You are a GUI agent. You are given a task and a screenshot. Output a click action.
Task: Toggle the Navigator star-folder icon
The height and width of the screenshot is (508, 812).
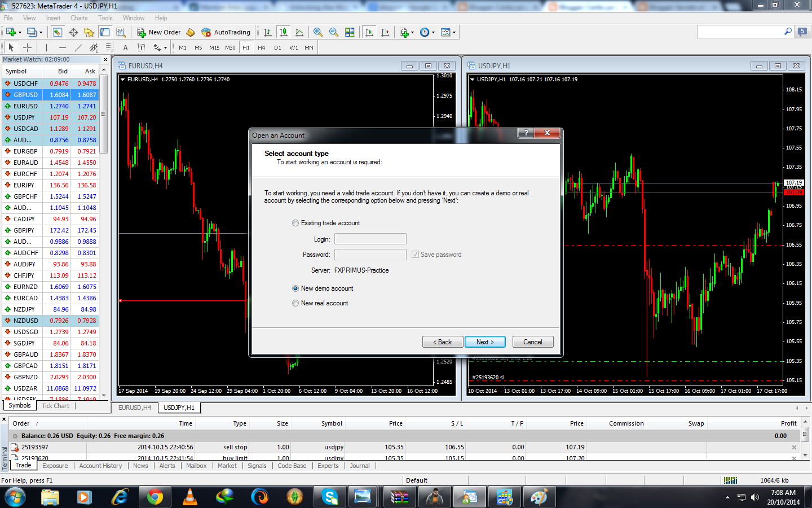(89, 32)
